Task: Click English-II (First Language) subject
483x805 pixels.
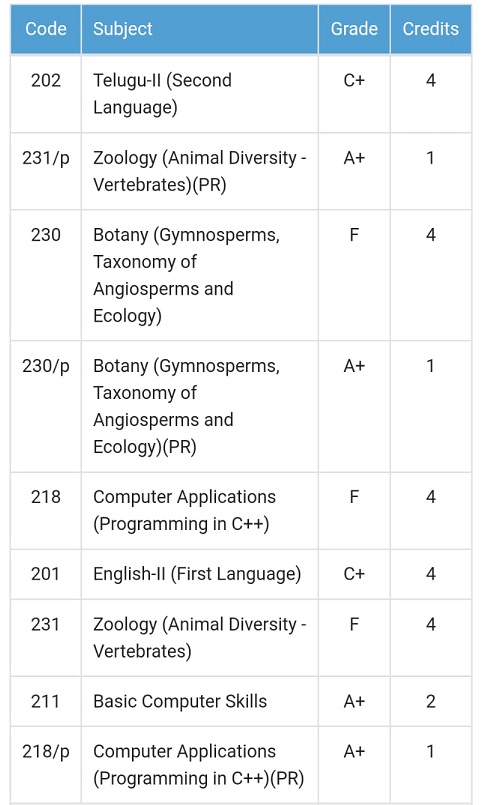Action: pos(199,574)
